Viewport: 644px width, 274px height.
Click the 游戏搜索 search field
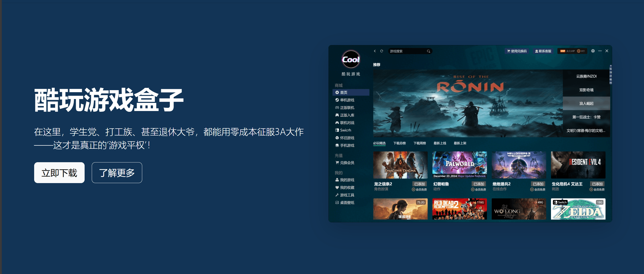tap(410, 51)
